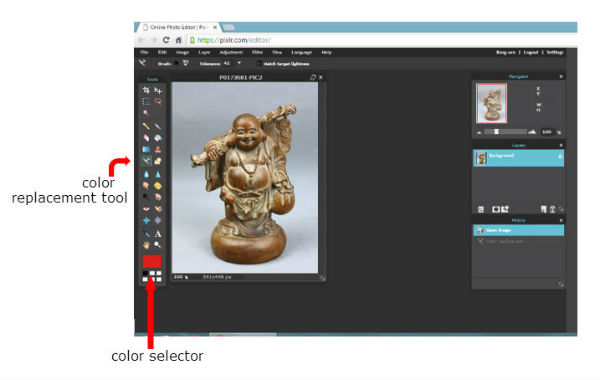Screen dimensions: 600x380
Task: Open layer settings in Layers panel
Action: click(x=481, y=209)
